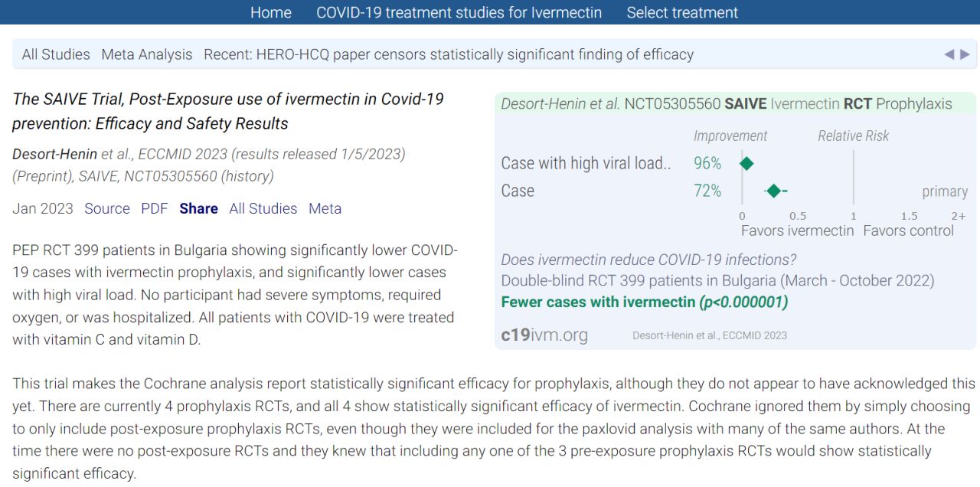
Task: Go to All Studies in the top bar
Action: [x=56, y=54]
